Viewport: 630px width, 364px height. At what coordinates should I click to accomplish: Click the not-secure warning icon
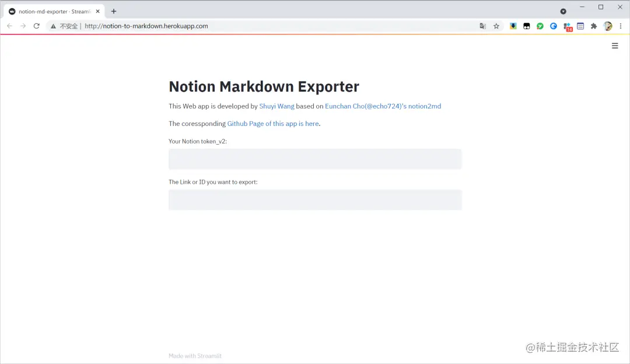click(x=53, y=26)
